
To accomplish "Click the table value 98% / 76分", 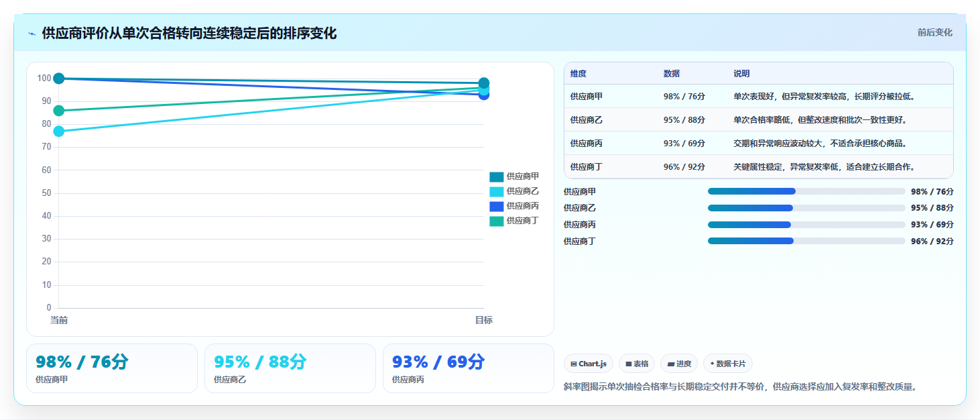I will point(684,97).
